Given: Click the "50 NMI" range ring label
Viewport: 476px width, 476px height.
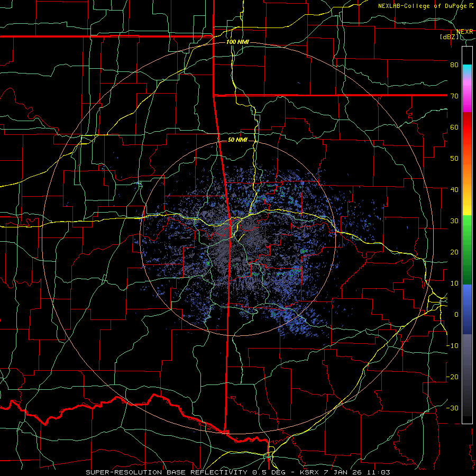Looking at the screenshot, I should 237,140.
